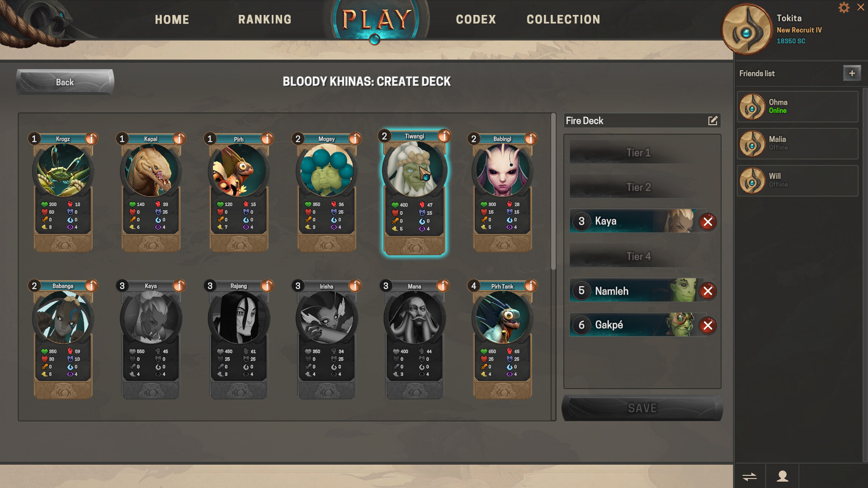Select the empty Tier 1 slot
This screenshot has width=868, height=488.
[x=638, y=153]
